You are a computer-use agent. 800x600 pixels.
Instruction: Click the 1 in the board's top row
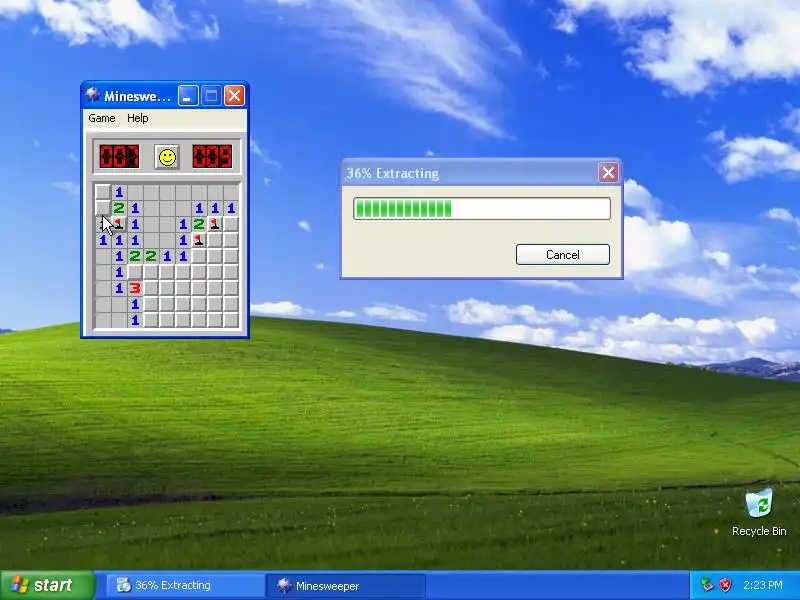tap(119, 192)
